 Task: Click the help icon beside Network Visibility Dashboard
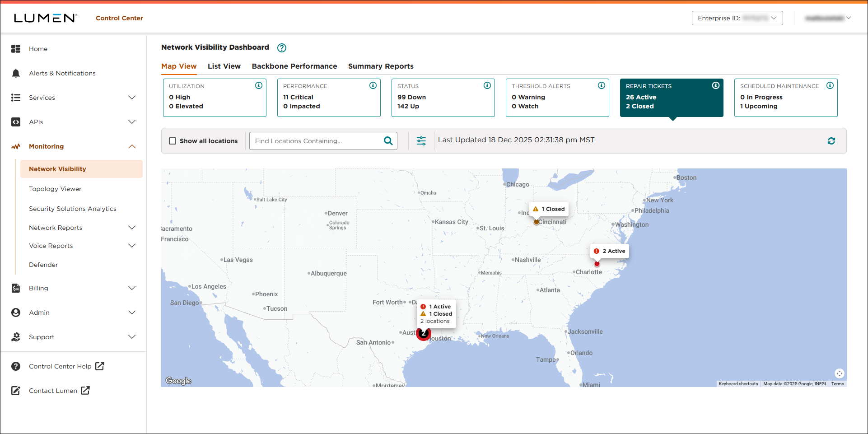[282, 48]
